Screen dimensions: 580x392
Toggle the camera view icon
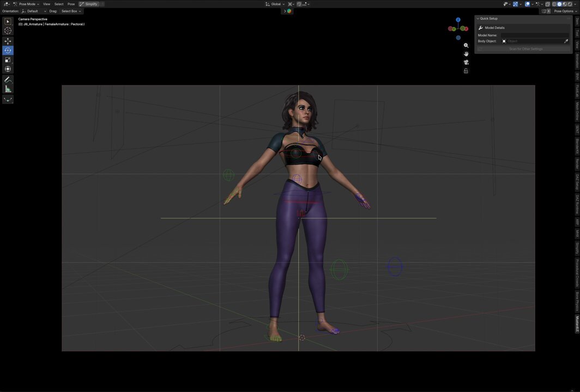466,63
